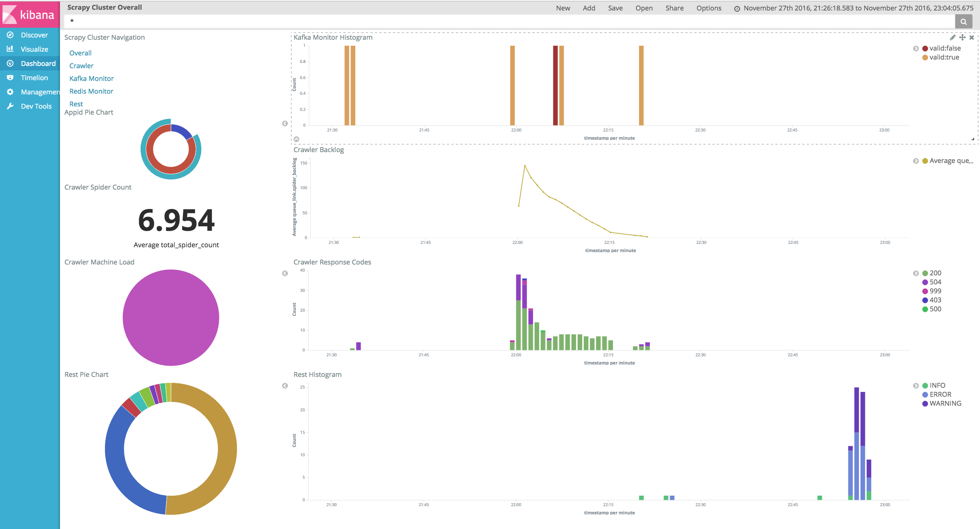The height and width of the screenshot is (529, 980).
Task: Click the Management gear icon
Action: [10, 92]
